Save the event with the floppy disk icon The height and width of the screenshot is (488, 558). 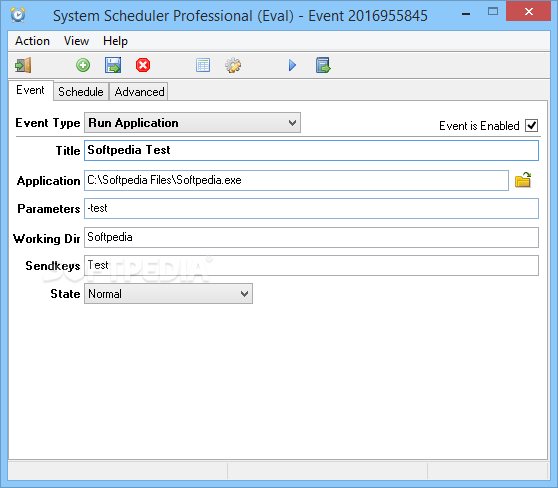[113, 65]
